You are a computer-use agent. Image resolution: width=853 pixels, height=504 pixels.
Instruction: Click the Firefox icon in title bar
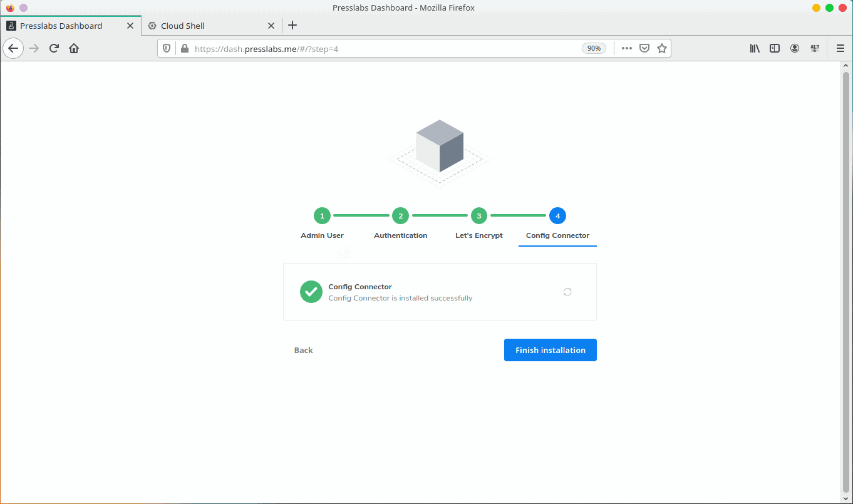click(x=10, y=8)
